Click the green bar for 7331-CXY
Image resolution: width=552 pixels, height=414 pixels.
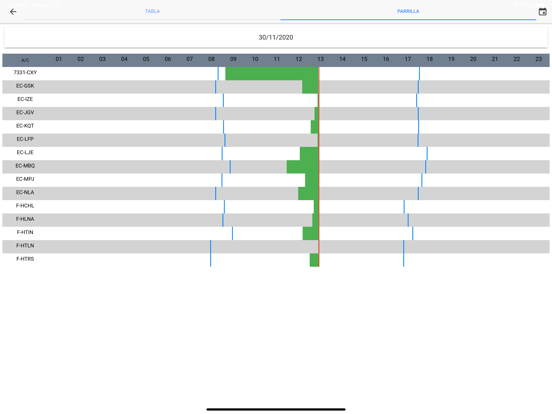272,73
